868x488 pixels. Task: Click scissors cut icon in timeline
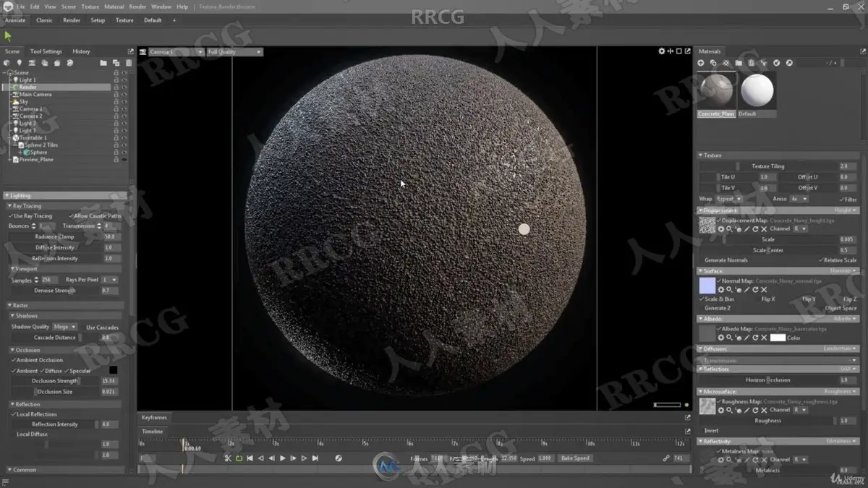click(x=228, y=458)
